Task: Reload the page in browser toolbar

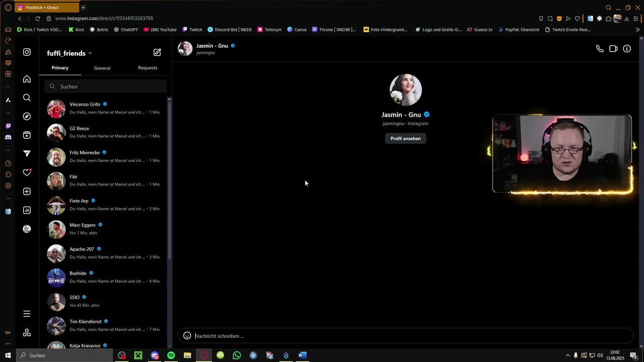Action: point(37,19)
